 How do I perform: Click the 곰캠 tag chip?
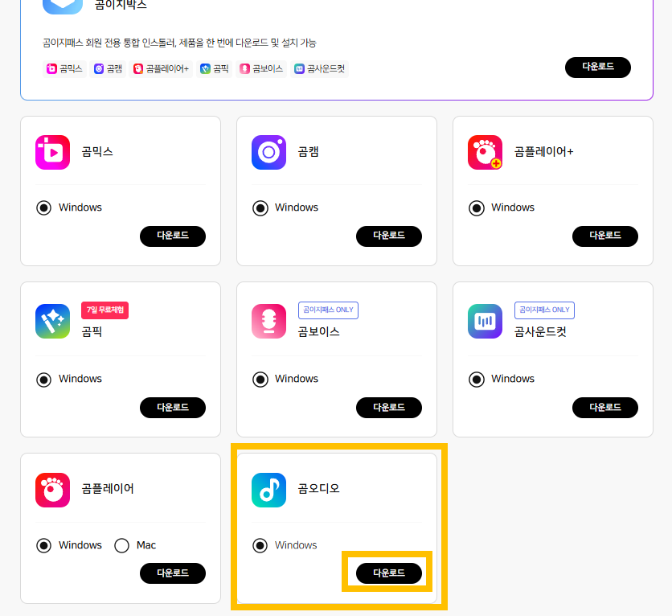pos(108,69)
